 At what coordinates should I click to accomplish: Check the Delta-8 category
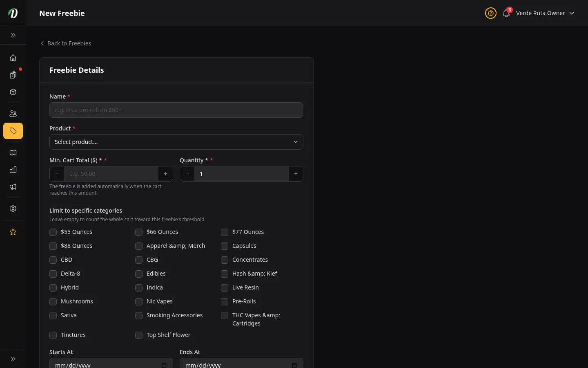[x=53, y=274]
